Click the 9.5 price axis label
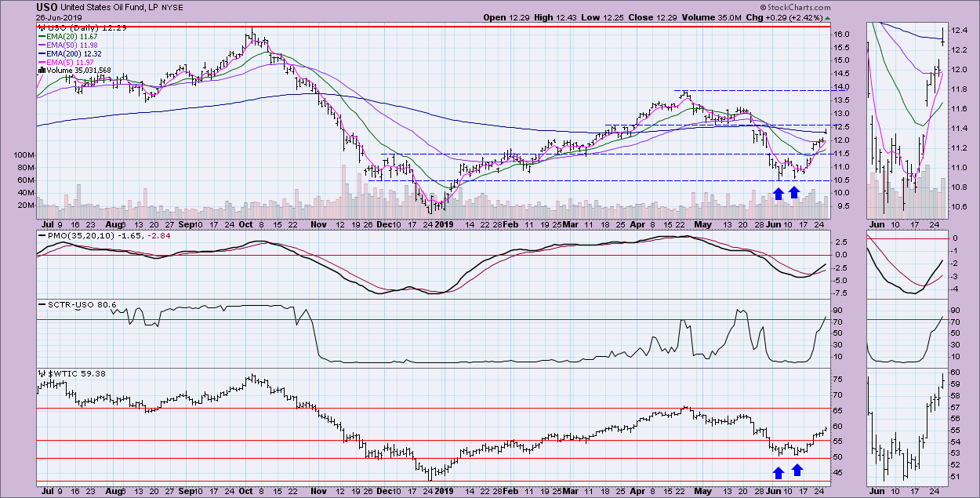The height and width of the screenshot is (498, 980). [843, 206]
